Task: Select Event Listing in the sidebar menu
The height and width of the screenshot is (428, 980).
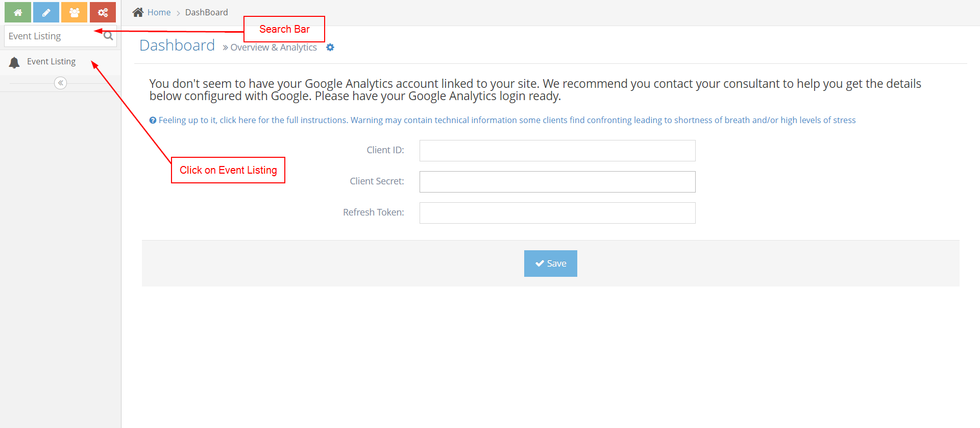Action: click(x=51, y=62)
